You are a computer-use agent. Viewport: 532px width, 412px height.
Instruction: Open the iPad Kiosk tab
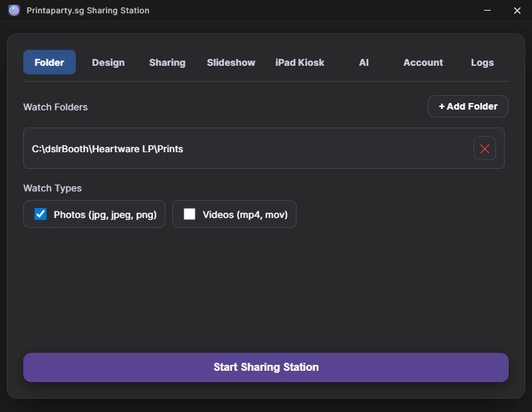(x=300, y=62)
